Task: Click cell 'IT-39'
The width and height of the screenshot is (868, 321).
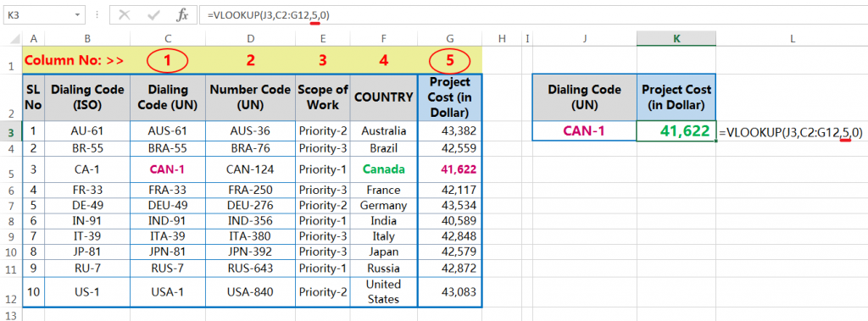Action: tap(87, 237)
